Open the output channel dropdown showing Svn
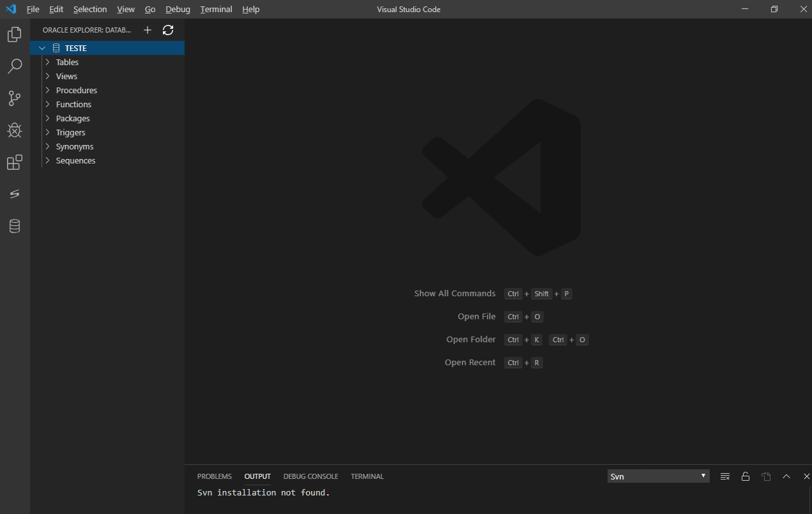The image size is (812, 514). [x=658, y=476]
